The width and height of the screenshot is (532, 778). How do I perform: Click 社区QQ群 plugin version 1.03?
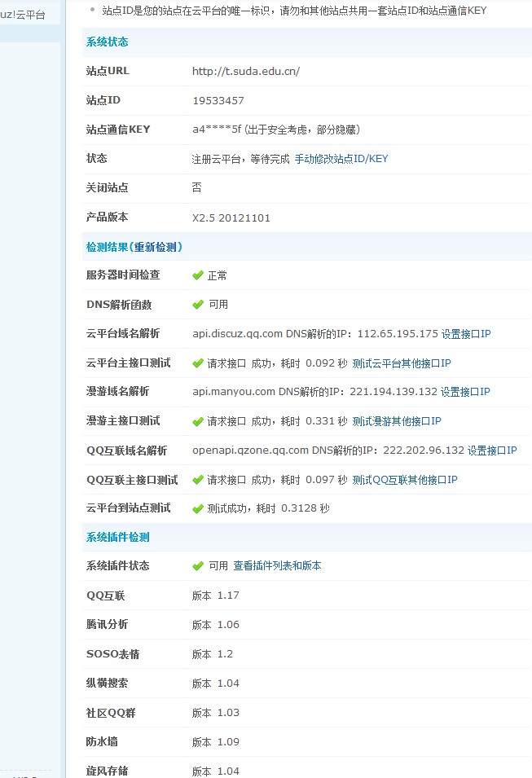[216, 713]
